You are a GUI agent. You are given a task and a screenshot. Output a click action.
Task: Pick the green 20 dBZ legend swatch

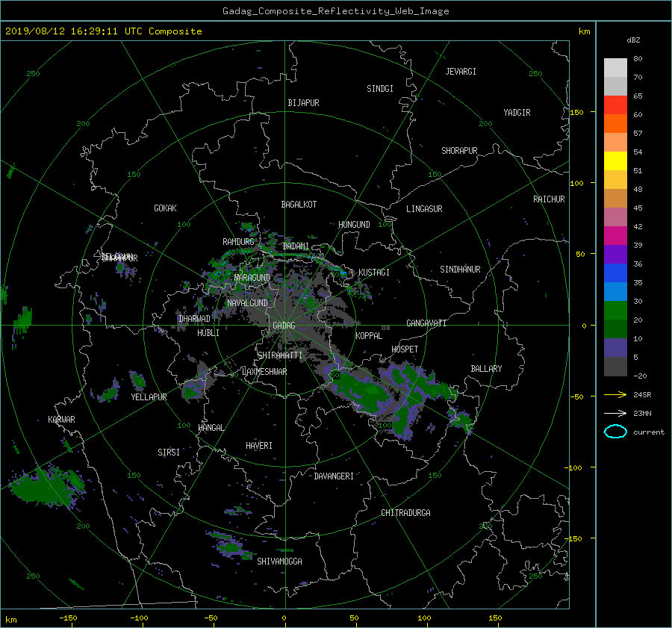(615, 311)
